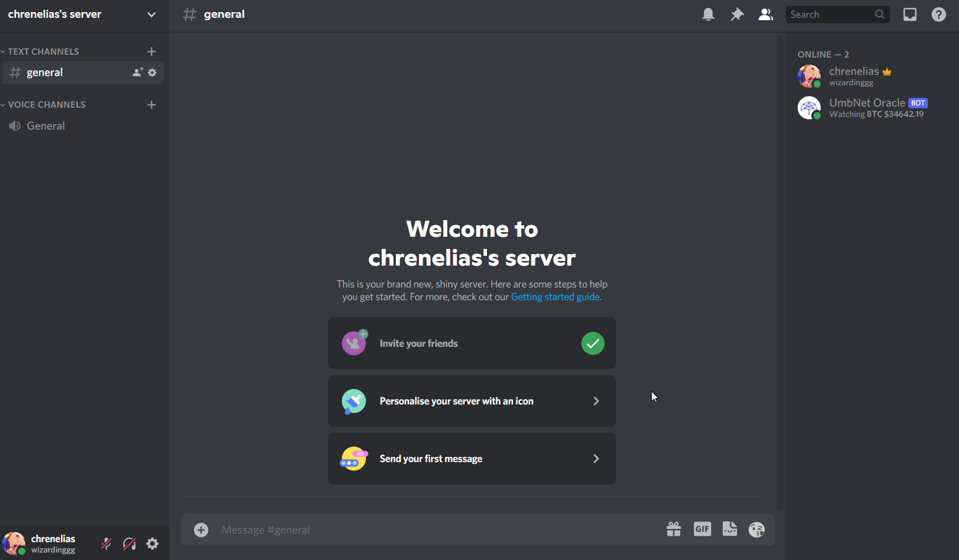Click the Personalise server paintbrush icon
The width and height of the screenshot is (959, 560).
pos(354,402)
